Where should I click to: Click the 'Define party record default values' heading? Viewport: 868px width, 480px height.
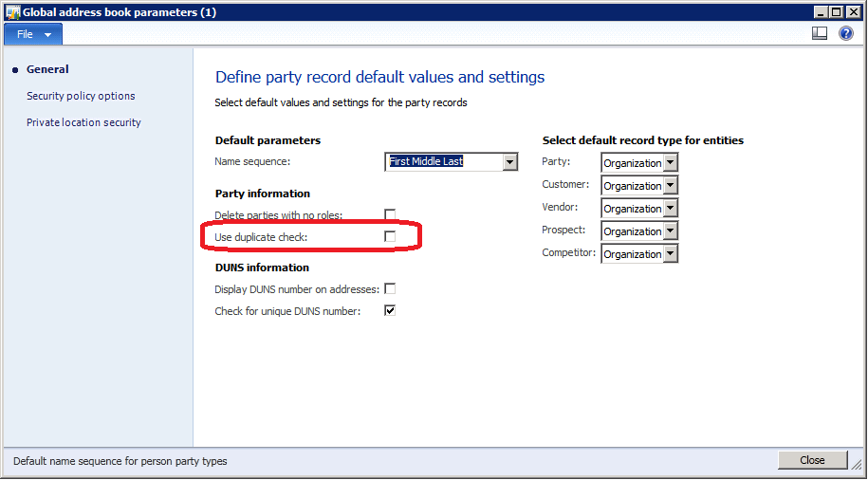(x=379, y=77)
